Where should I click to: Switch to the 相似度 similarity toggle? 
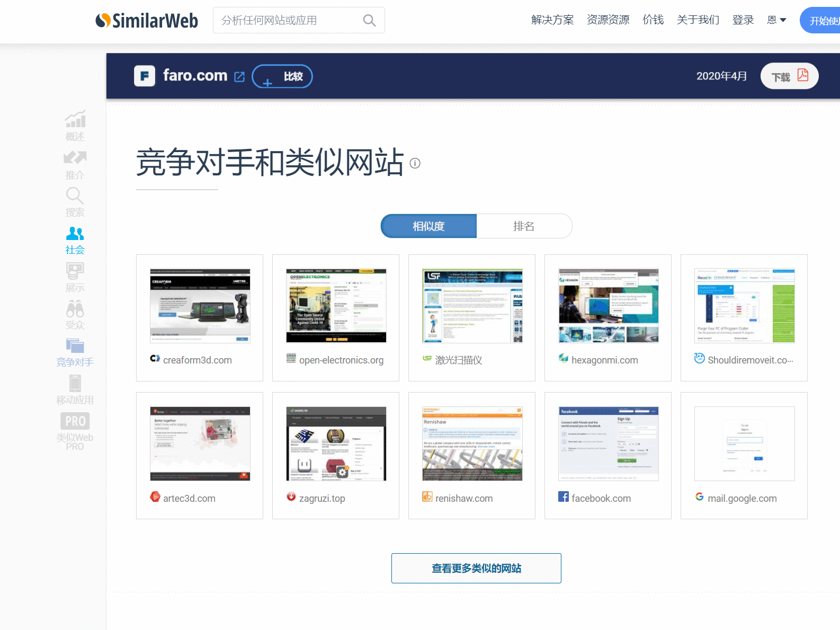tap(428, 226)
